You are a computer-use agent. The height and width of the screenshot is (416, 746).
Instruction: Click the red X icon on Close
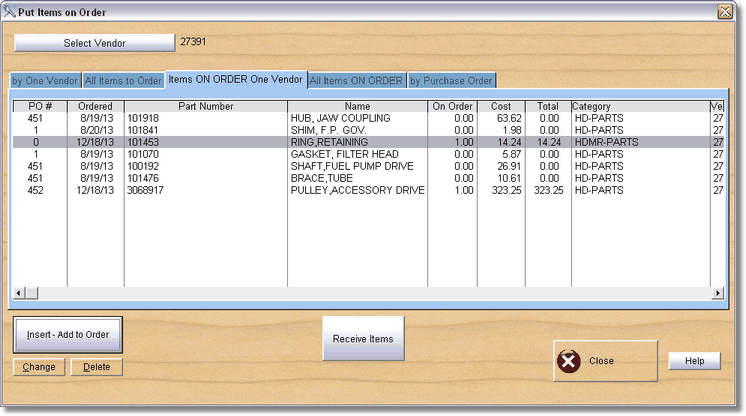(569, 361)
